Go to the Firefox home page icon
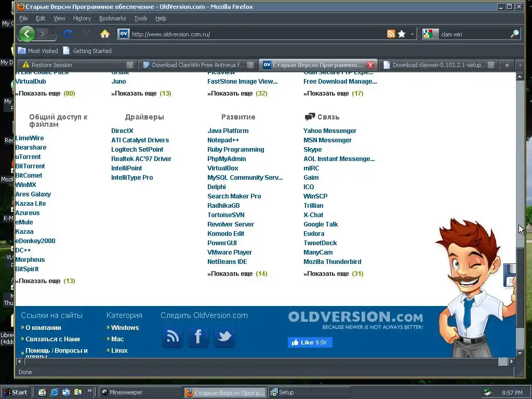Viewport: 532px width, 399px height. pyautogui.click(x=105, y=34)
